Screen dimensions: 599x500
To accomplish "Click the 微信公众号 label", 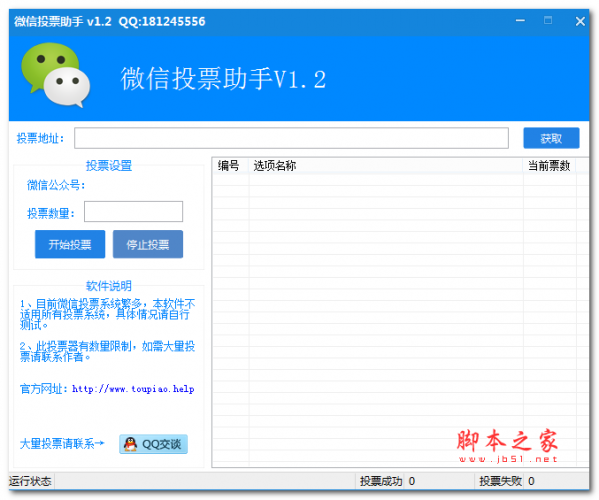I will tap(56, 185).
